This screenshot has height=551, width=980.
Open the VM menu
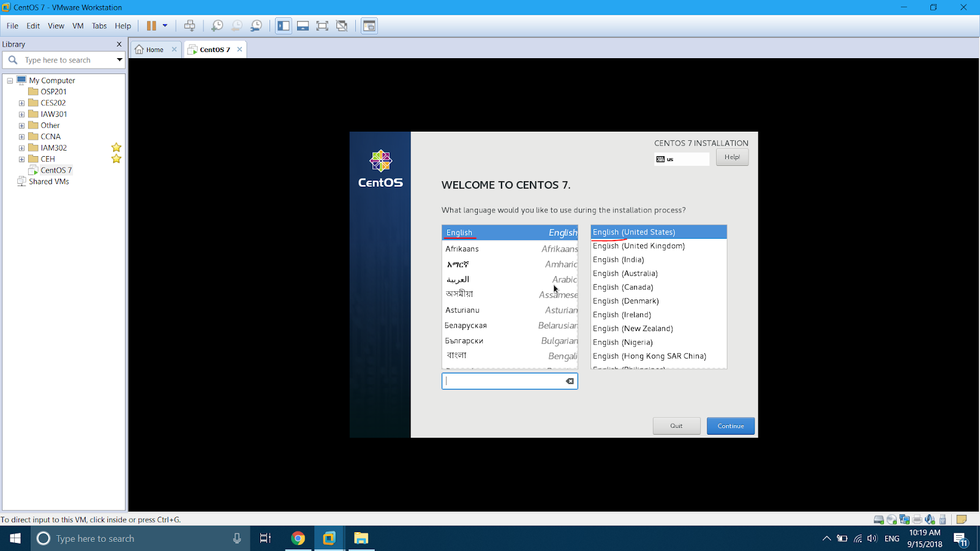pos(78,26)
